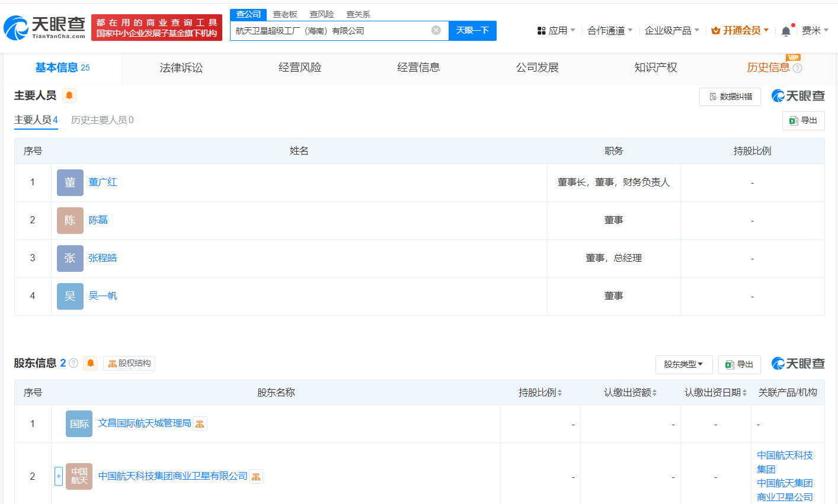Click the alert bell beside 主要人员 heading
This screenshot has height=504, width=838.
pyautogui.click(x=69, y=95)
